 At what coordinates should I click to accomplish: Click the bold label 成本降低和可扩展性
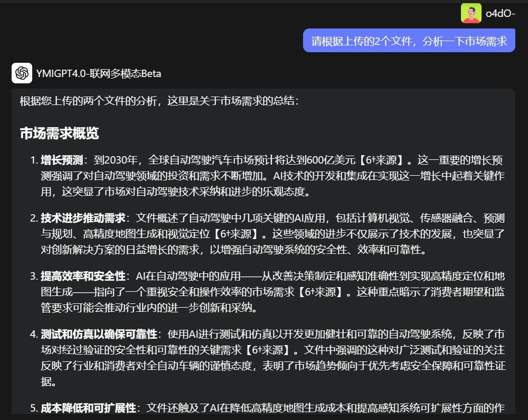pos(80,408)
